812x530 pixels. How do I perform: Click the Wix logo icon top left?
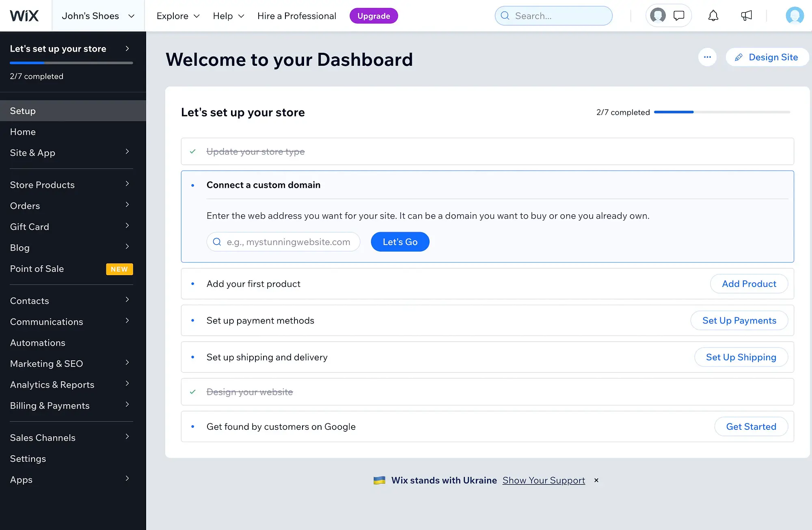24,15
